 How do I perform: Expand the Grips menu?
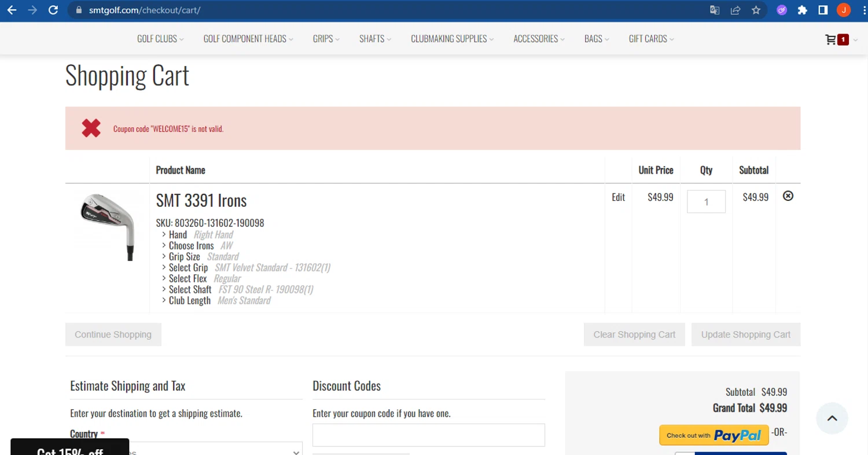click(x=326, y=39)
